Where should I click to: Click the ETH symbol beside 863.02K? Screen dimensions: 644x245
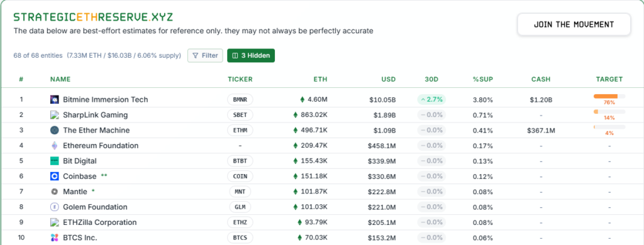click(x=295, y=115)
